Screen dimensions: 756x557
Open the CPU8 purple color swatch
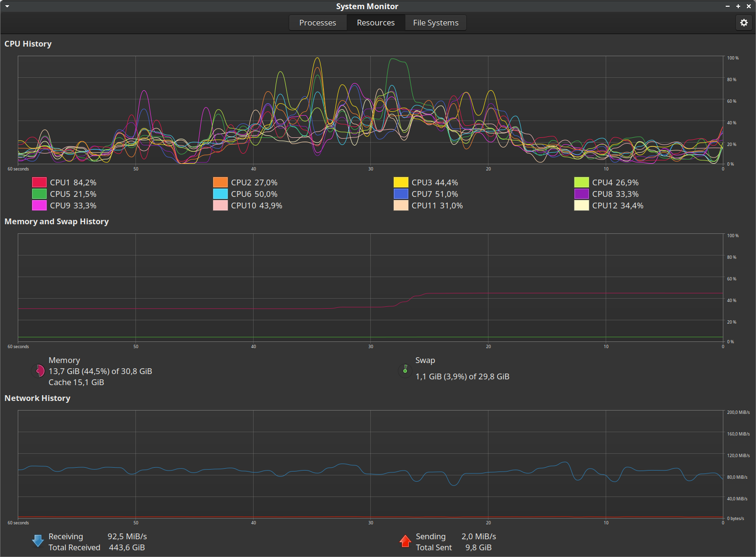(581, 194)
